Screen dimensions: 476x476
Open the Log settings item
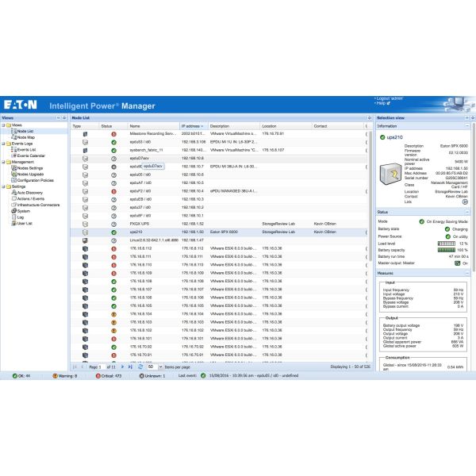tap(21, 217)
